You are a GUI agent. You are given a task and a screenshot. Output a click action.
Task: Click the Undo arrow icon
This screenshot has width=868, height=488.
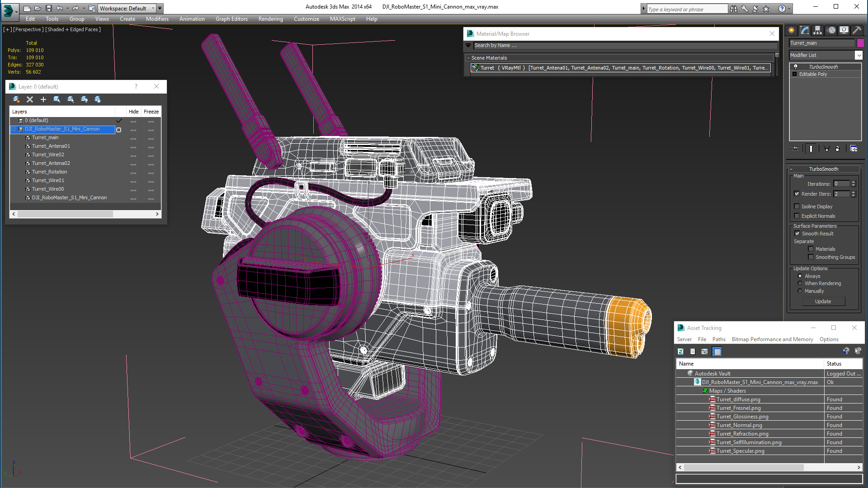click(x=59, y=8)
